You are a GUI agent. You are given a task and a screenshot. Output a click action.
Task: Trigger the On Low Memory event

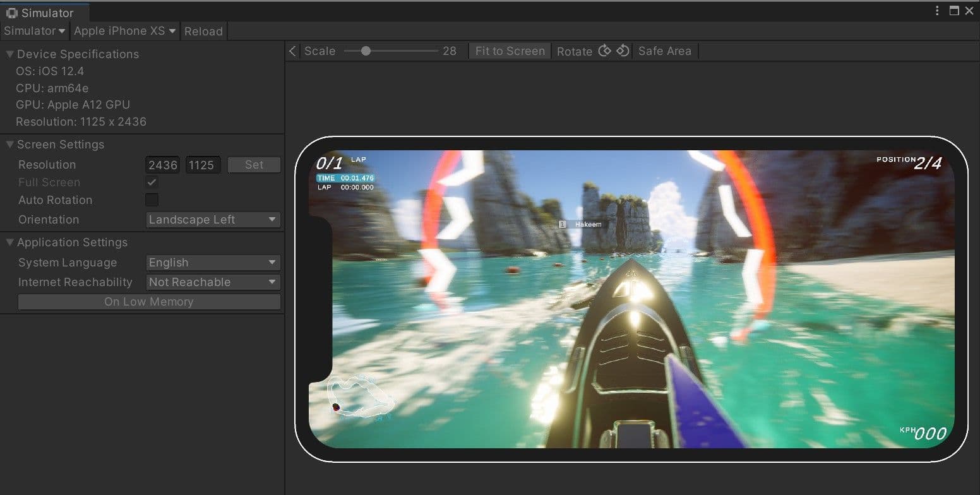(x=148, y=302)
